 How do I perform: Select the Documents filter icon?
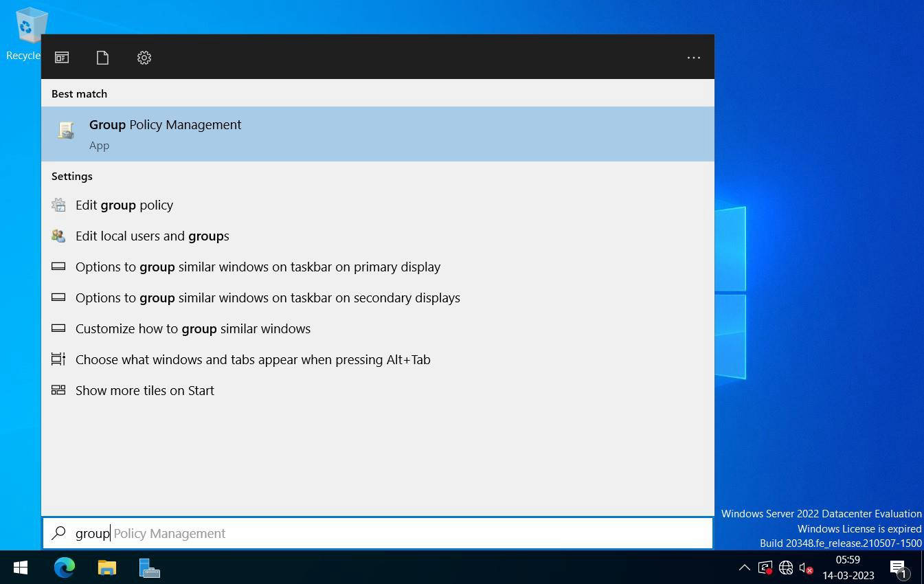(102, 58)
